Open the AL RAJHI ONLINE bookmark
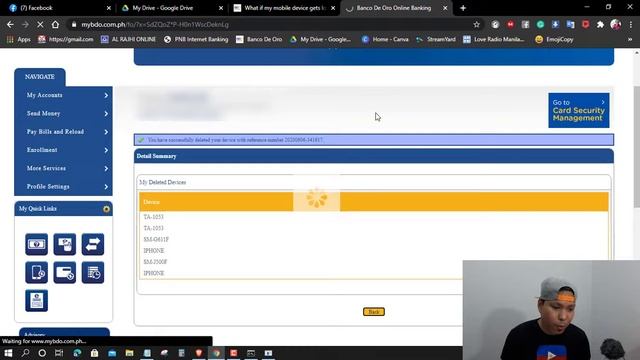 pyautogui.click(x=129, y=39)
